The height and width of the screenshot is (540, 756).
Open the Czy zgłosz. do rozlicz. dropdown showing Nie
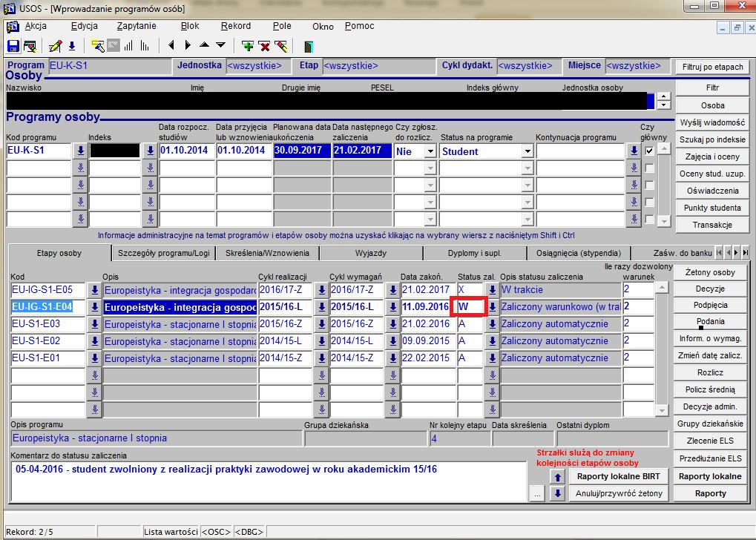click(430, 151)
